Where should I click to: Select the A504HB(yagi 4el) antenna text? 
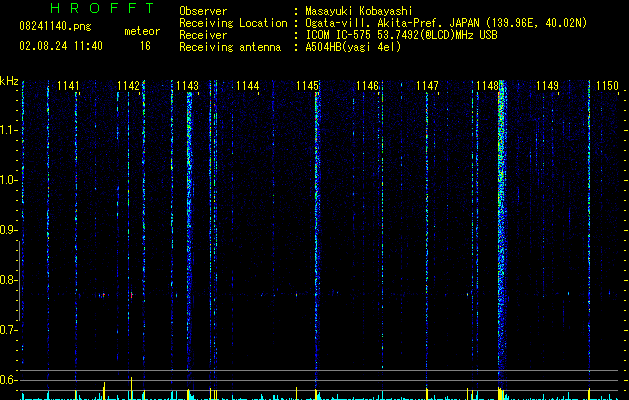[x=353, y=47]
